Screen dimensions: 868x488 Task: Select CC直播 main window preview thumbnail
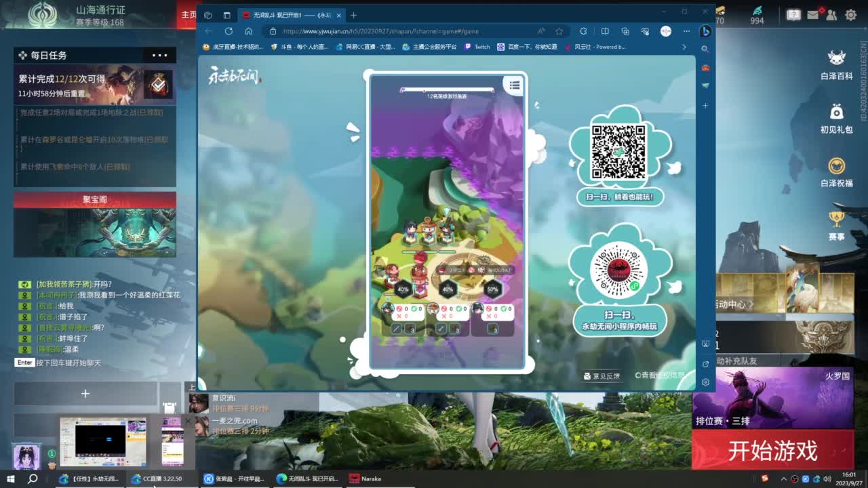[102, 441]
